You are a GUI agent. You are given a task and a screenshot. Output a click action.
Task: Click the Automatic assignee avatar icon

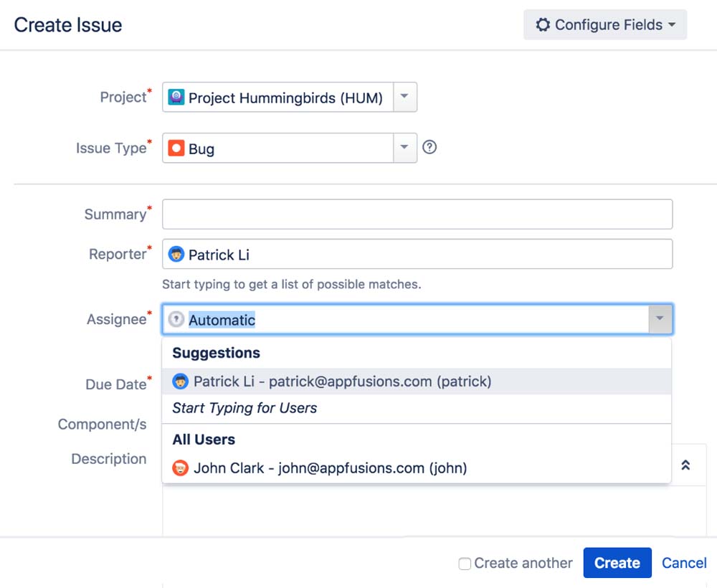click(176, 320)
